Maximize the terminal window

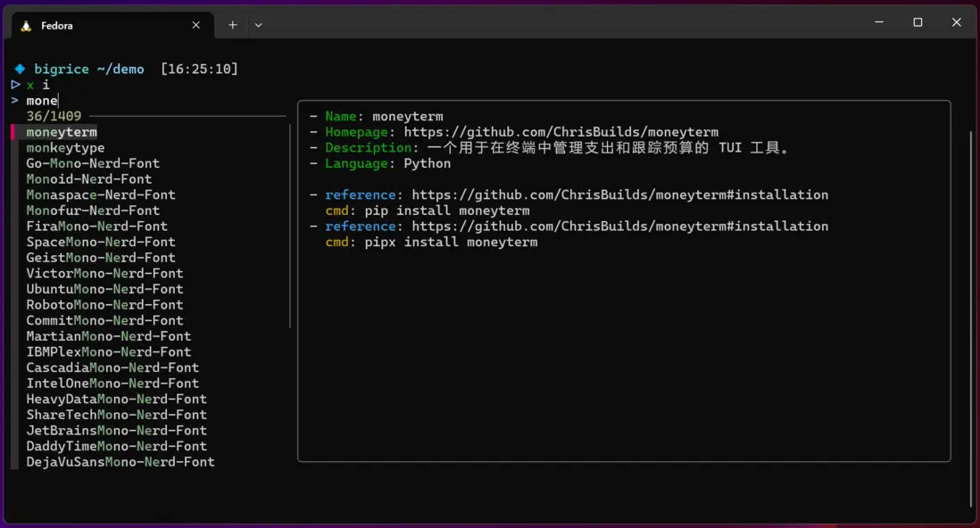point(918,22)
